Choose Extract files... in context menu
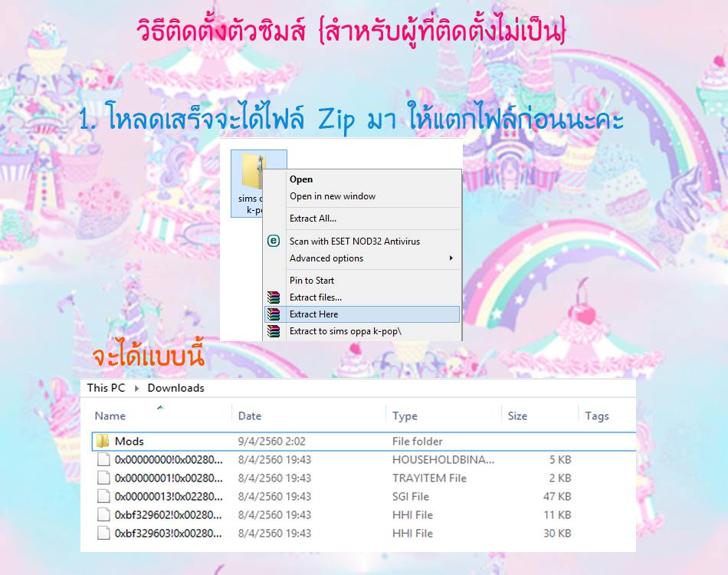This screenshot has width=728, height=575. (316, 297)
